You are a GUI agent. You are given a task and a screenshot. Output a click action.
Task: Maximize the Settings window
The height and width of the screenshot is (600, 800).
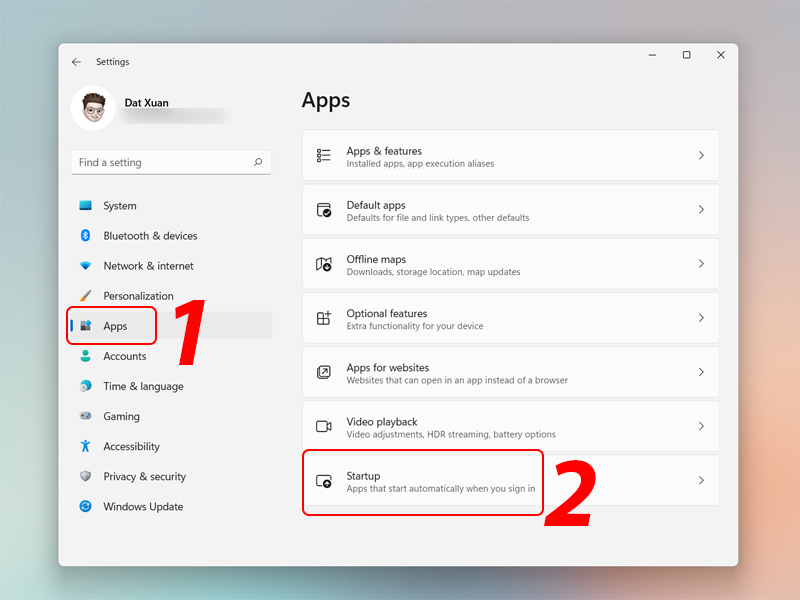click(686, 55)
